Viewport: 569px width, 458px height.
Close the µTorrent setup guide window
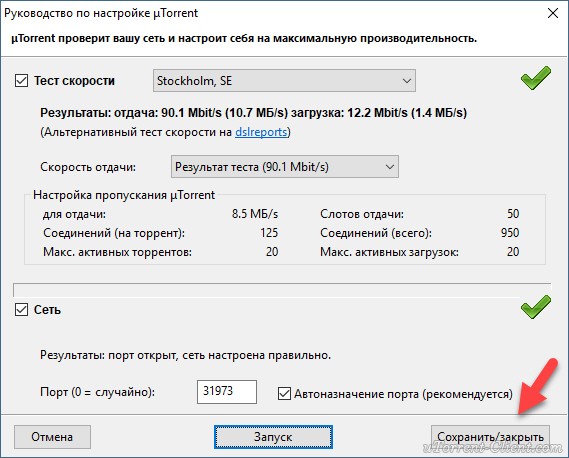553,13
